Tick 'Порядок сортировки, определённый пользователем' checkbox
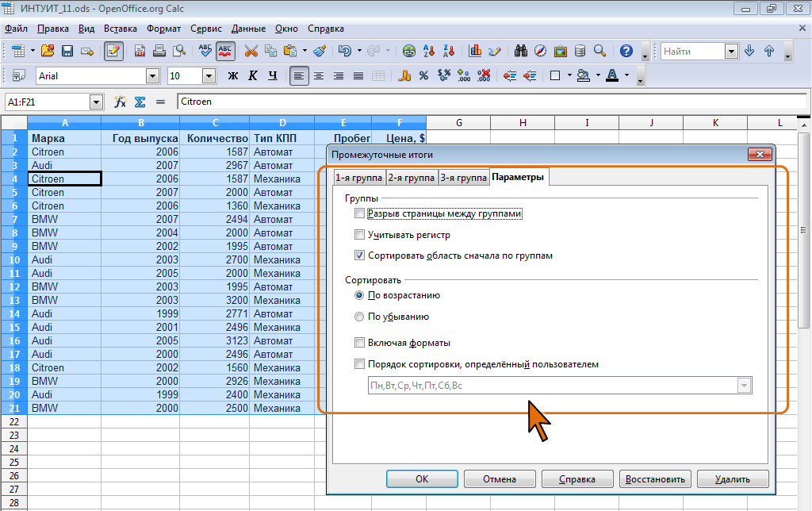 359,364
